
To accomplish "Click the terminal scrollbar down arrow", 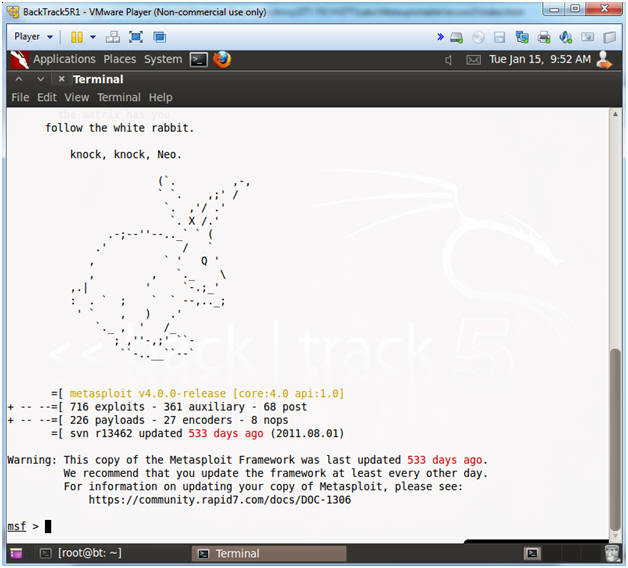I will (615, 536).
